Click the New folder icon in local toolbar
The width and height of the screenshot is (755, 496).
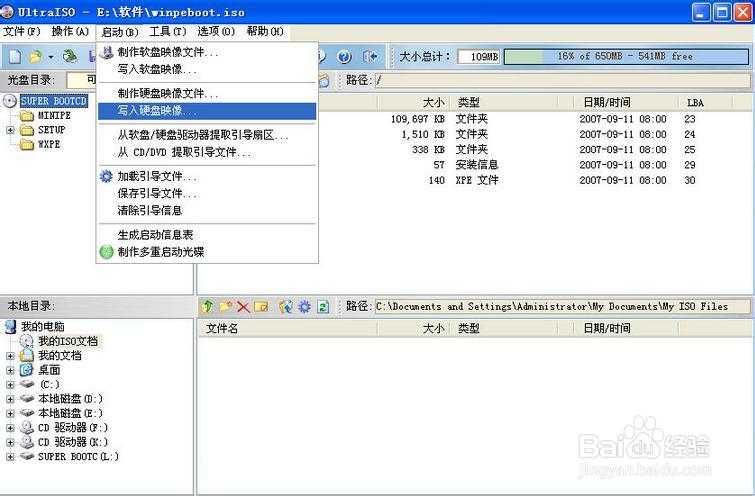(225, 306)
